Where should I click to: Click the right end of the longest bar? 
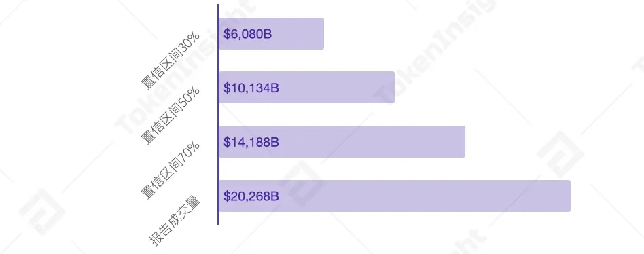click(569, 196)
